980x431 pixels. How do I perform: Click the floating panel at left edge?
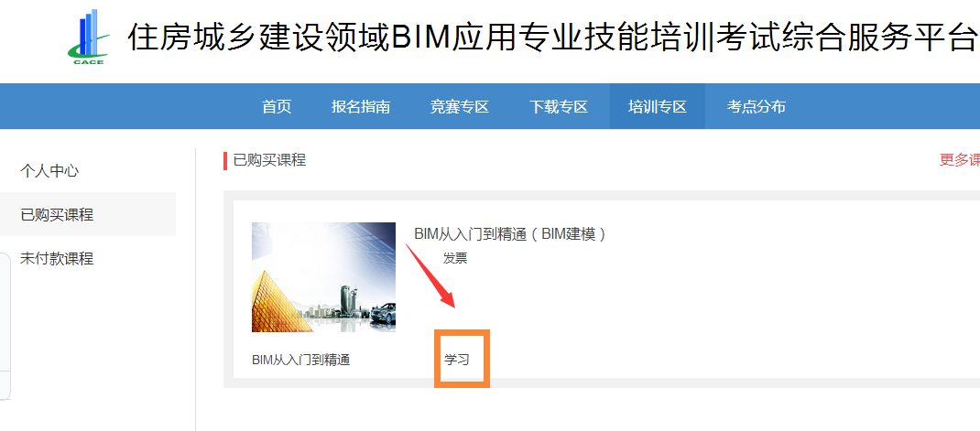click(x=5, y=326)
